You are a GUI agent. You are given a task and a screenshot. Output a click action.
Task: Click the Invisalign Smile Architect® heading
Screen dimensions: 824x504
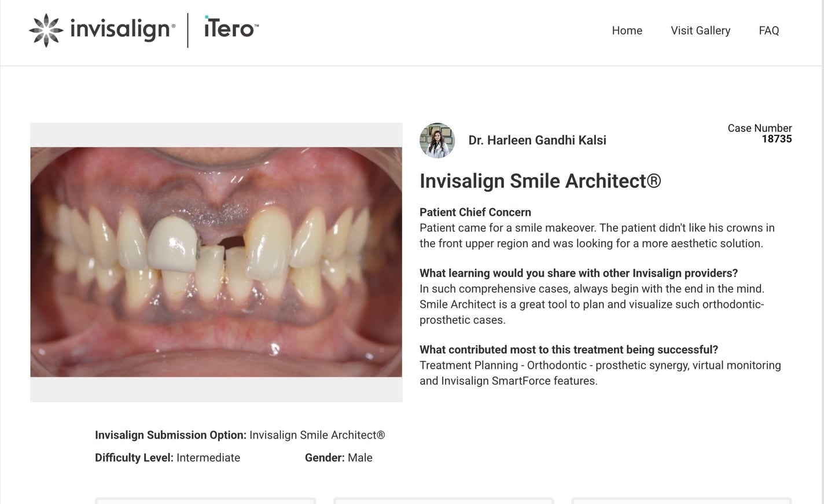pos(540,181)
